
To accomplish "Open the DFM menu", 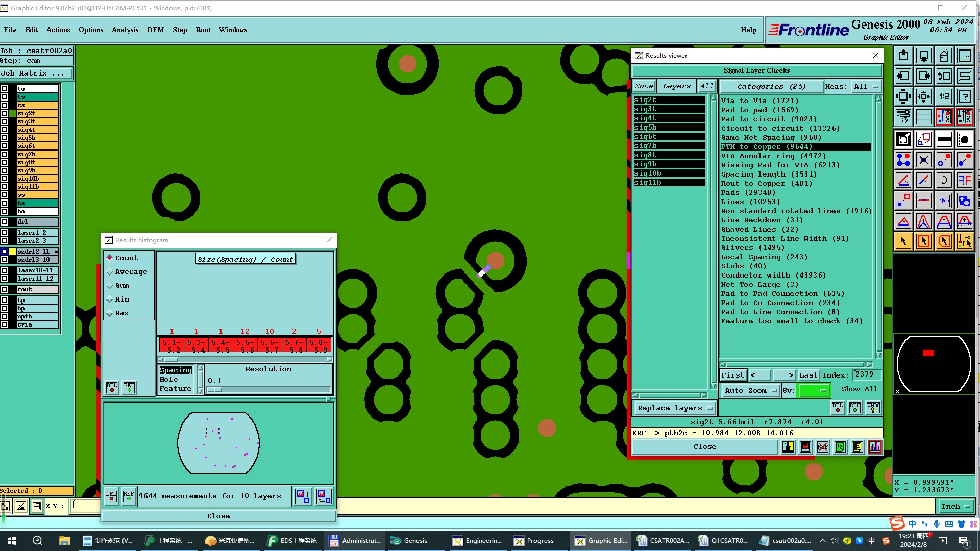I will tap(155, 30).
